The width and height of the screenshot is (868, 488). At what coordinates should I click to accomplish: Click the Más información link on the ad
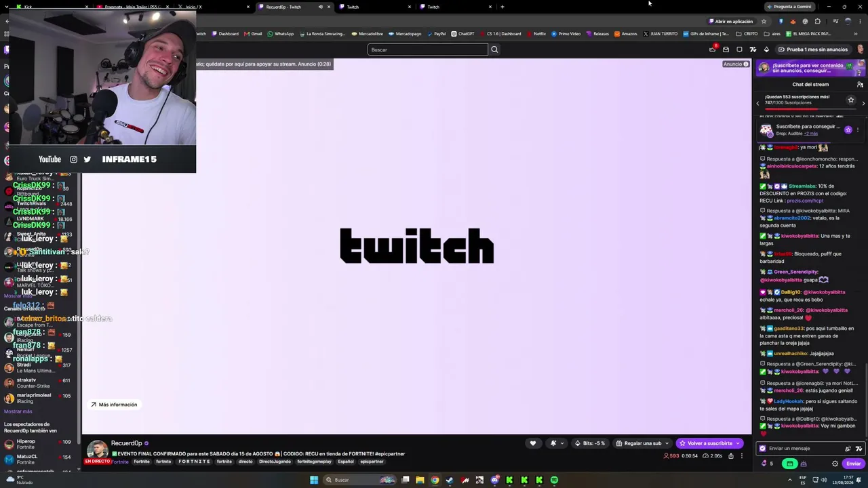click(114, 405)
